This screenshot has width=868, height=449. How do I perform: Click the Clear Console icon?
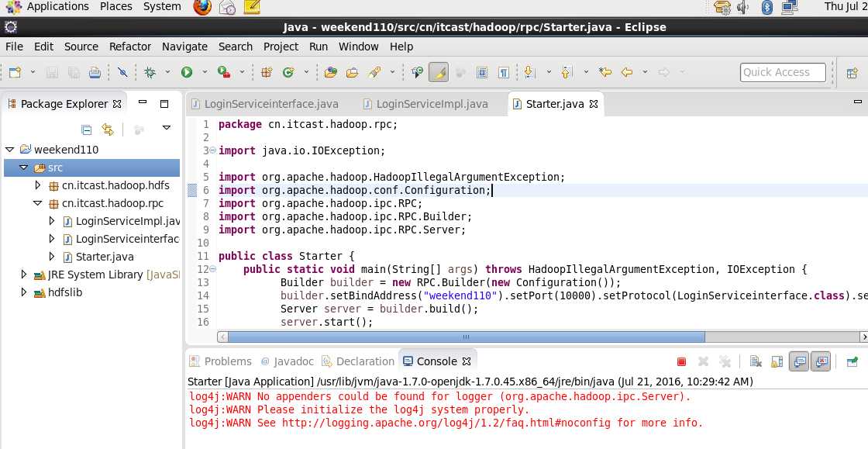756,361
